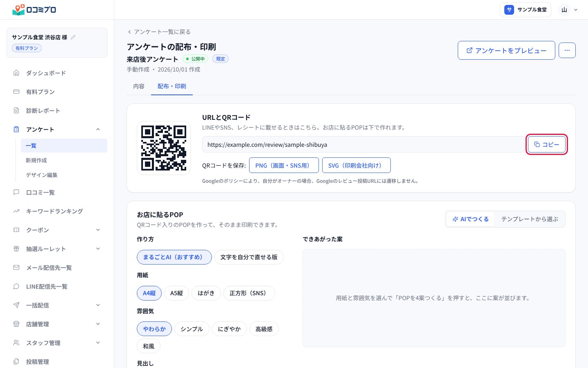Expand the クーポン sidebar section

(98, 230)
